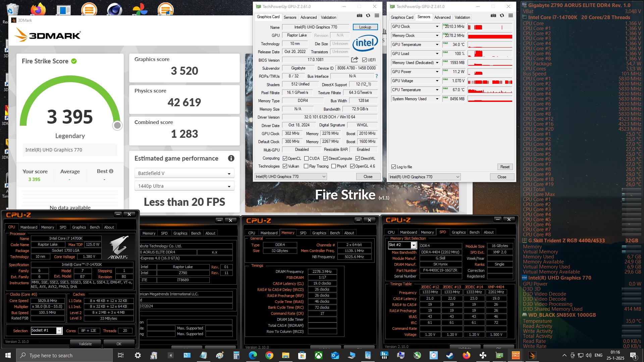
Task: Click the Fire Strike score gauge knob
Action: 117,125
